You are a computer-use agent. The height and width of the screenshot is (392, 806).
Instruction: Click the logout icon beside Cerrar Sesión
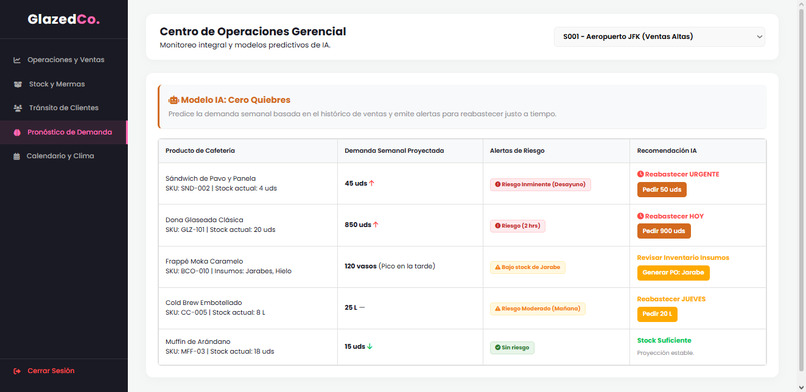pyautogui.click(x=17, y=371)
